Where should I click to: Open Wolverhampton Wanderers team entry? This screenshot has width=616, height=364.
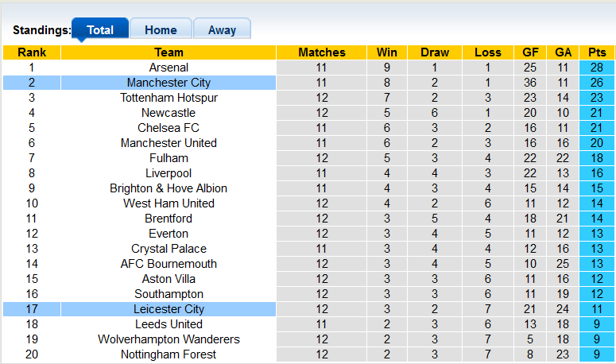tap(169, 339)
